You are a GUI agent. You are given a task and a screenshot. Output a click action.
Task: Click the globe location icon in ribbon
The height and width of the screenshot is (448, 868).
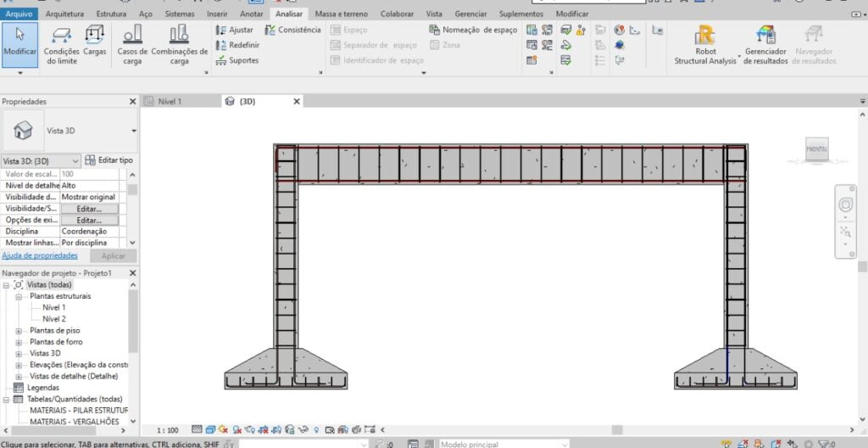tap(620, 30)
